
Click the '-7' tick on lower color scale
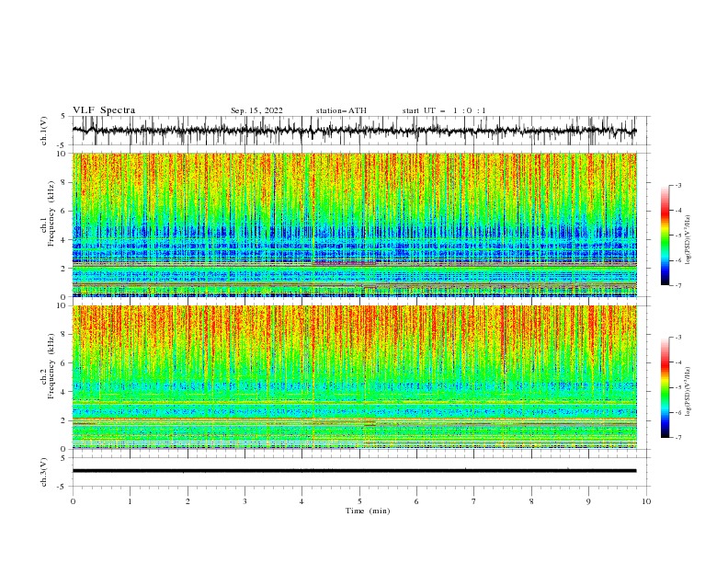(677, 438)
